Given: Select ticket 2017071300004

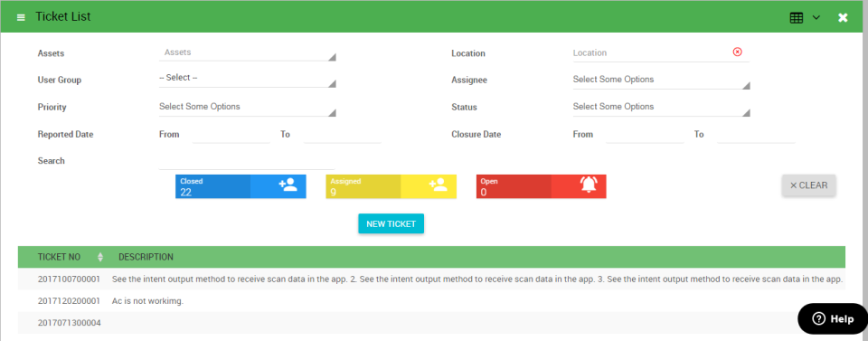Looking at the screenshot, I should pyautogui.click(x=70, y=322).
